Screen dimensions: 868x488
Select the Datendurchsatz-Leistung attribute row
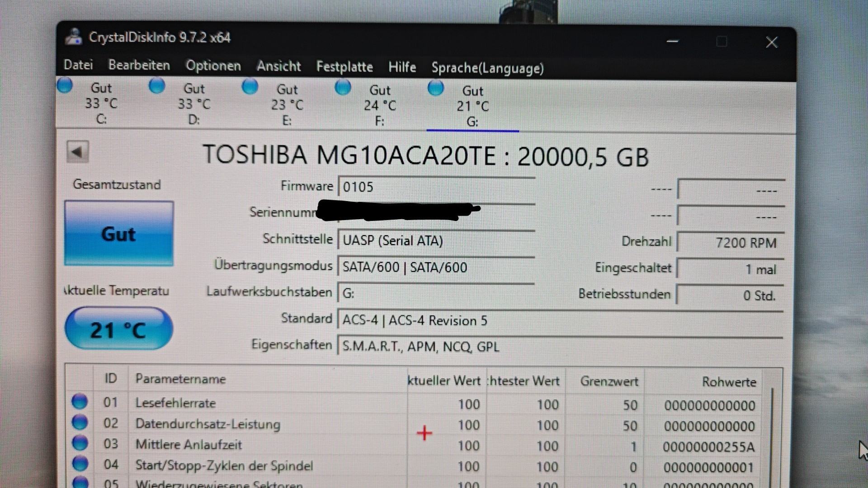(208, 424)
